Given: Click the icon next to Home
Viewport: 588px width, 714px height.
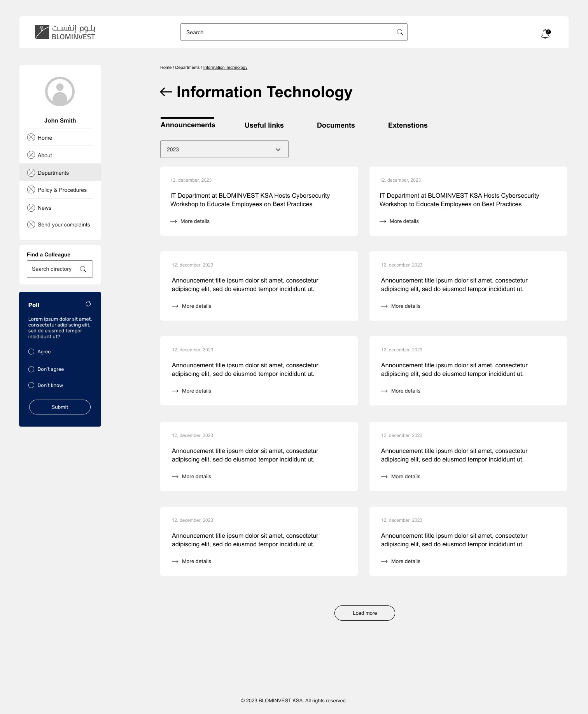Looking at the screenshot, I should point(31,137).
